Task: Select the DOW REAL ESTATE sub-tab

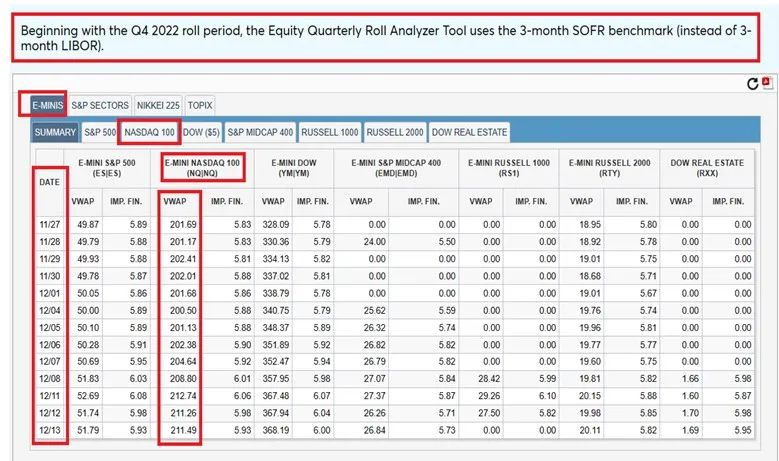Action: tap(469, 131)
